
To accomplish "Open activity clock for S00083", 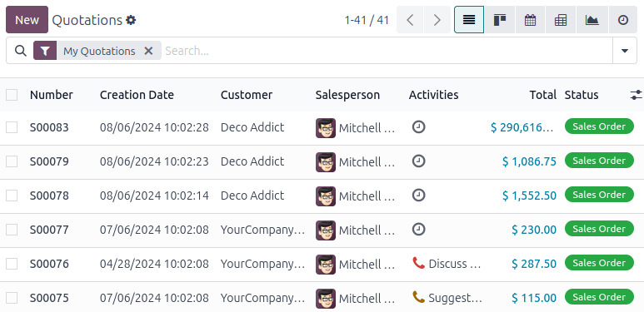I will coord(418,127).
